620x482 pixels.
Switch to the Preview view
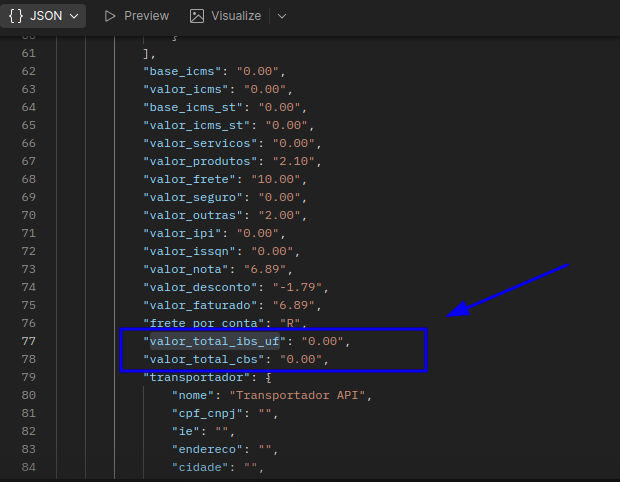(137, 16)
